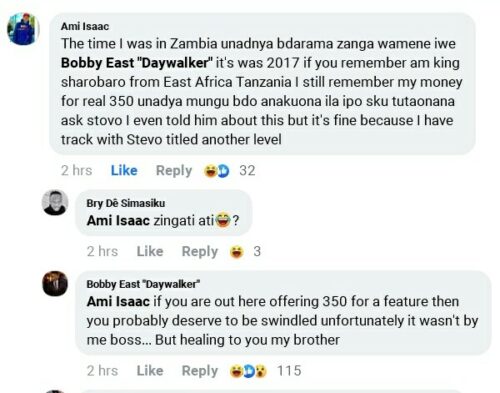View reaction emojis on Ami Isaac's comment
Viewport: 500px width, 393px height.
tap(217, 171)
